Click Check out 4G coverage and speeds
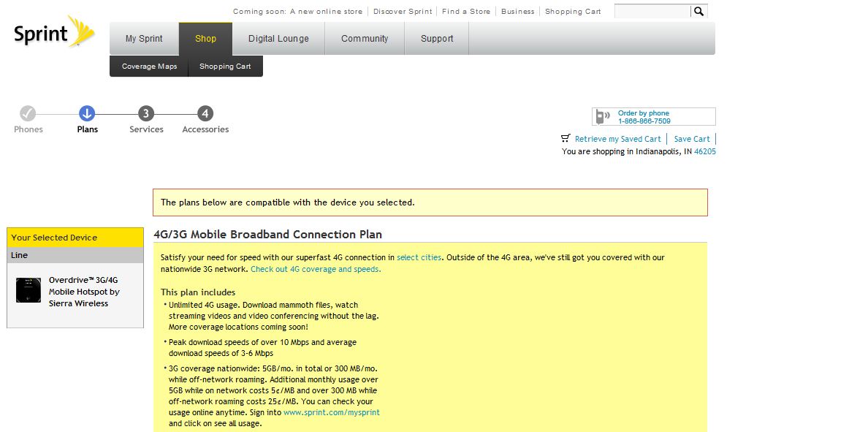The height and width of the screenshot is (432, 868). 316,269
